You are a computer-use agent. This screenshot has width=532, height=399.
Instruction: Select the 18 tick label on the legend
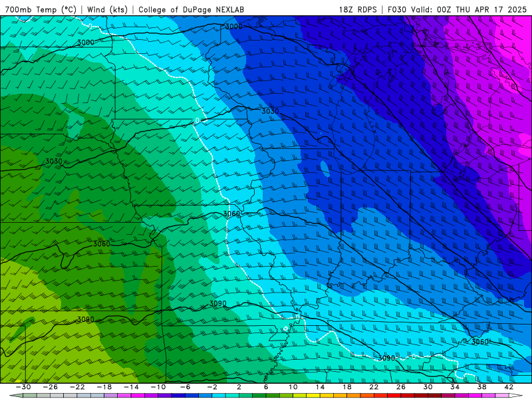[x=347, y=387]
